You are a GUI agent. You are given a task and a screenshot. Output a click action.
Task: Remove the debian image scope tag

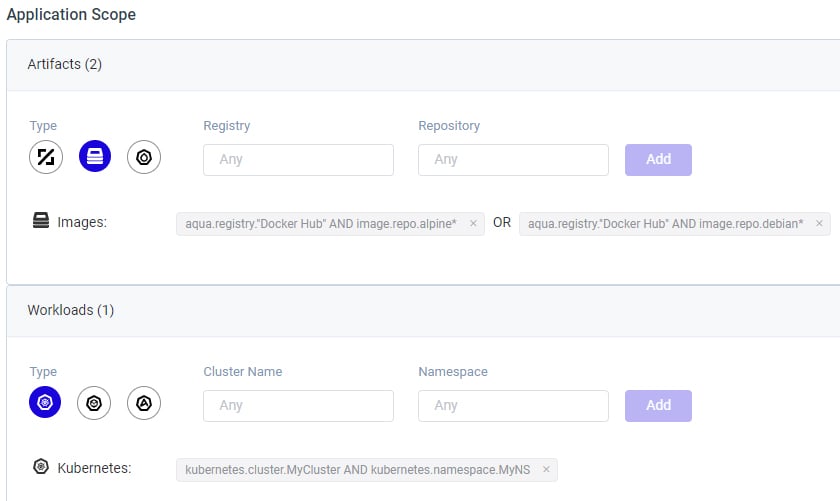point(819,223)
